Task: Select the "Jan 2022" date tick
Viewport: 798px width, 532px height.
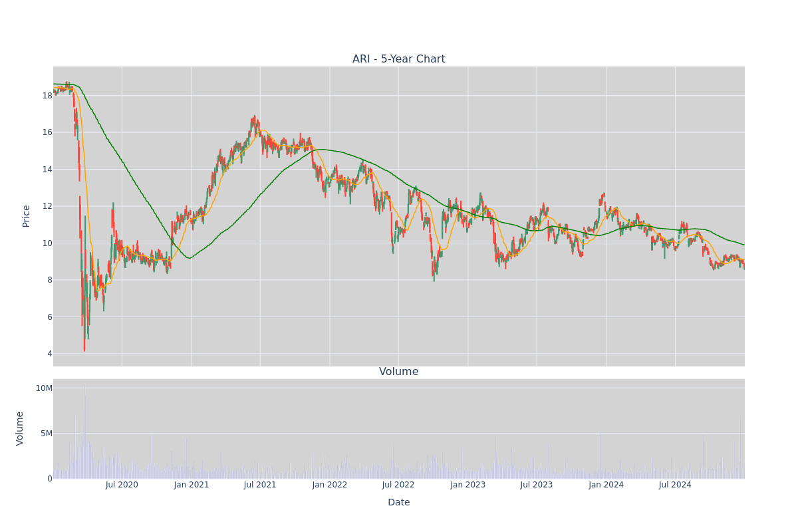Action: [x=330, y=485]
